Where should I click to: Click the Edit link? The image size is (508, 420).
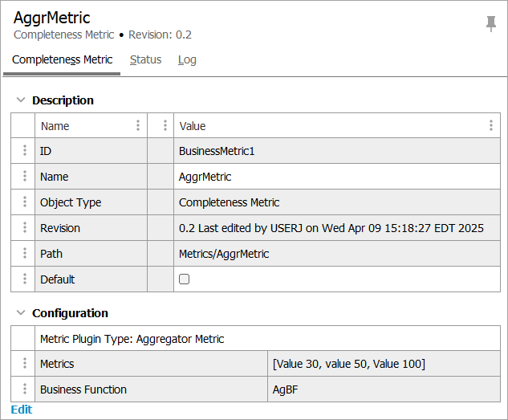(22, 410)
